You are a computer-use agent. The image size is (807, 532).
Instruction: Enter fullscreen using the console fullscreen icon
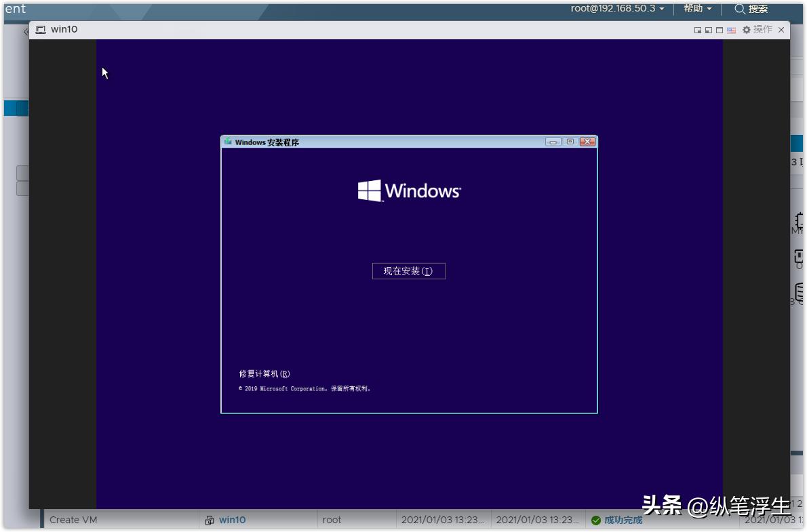click(x=719, y=30)
